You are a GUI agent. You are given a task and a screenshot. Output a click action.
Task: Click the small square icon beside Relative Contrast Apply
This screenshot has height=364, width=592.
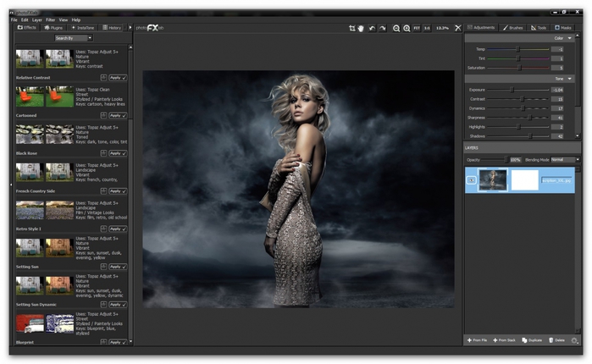[x=103, y=78]
